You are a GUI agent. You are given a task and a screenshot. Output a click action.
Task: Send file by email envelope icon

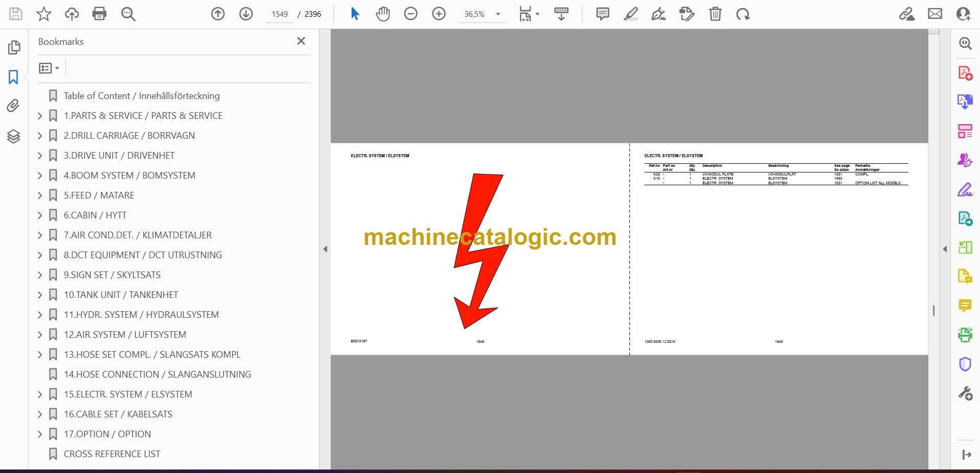coord(935,14)
